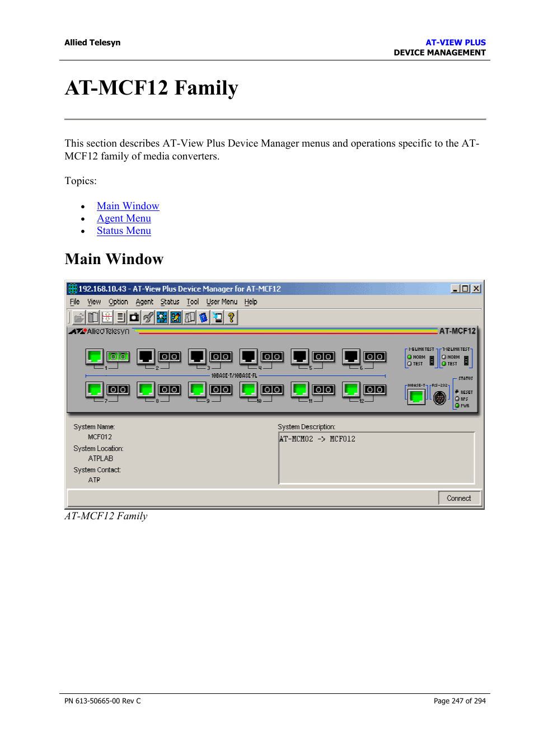534x756 pixels.
Task: Click the open book toolbar icon
Action: (x=93, y=317)
